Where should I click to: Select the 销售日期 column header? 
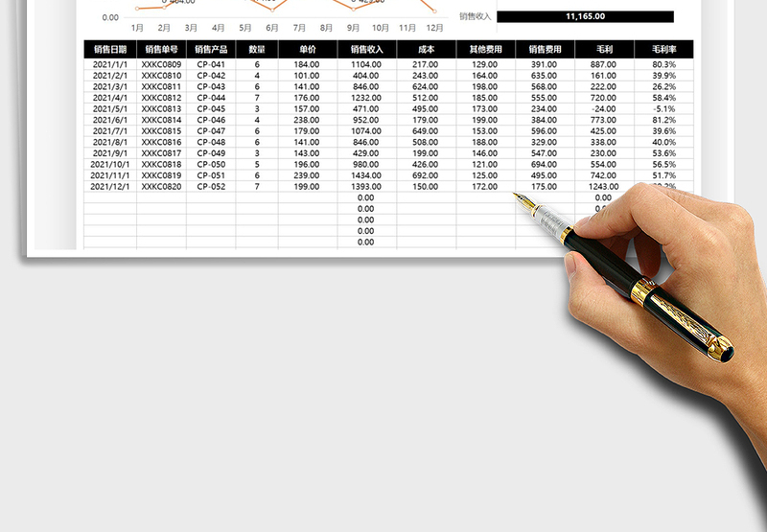point(110,49)
